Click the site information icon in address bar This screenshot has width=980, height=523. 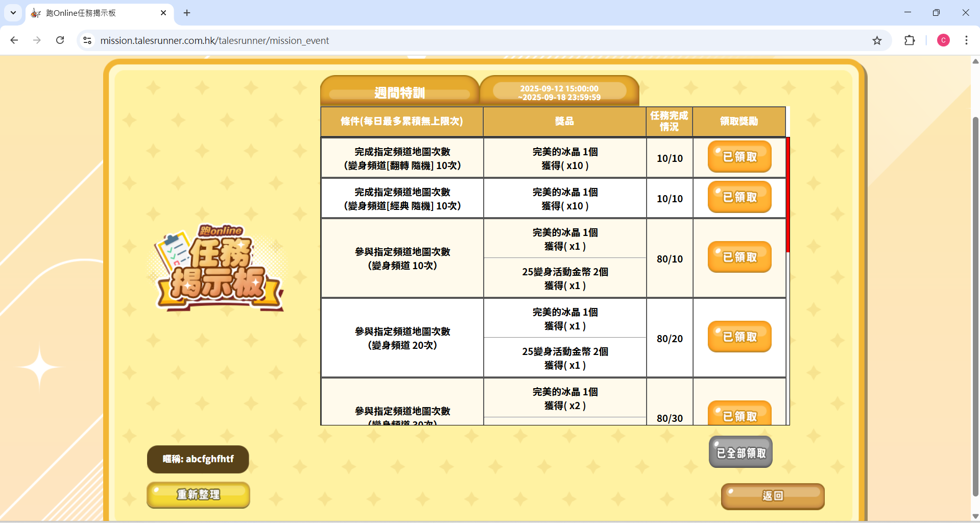point(87,40)
